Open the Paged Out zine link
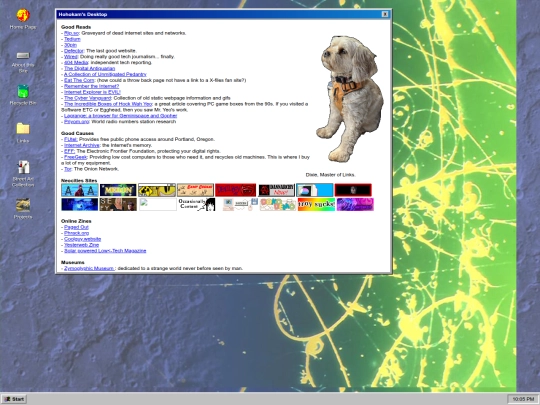 (x=76, y=227)
